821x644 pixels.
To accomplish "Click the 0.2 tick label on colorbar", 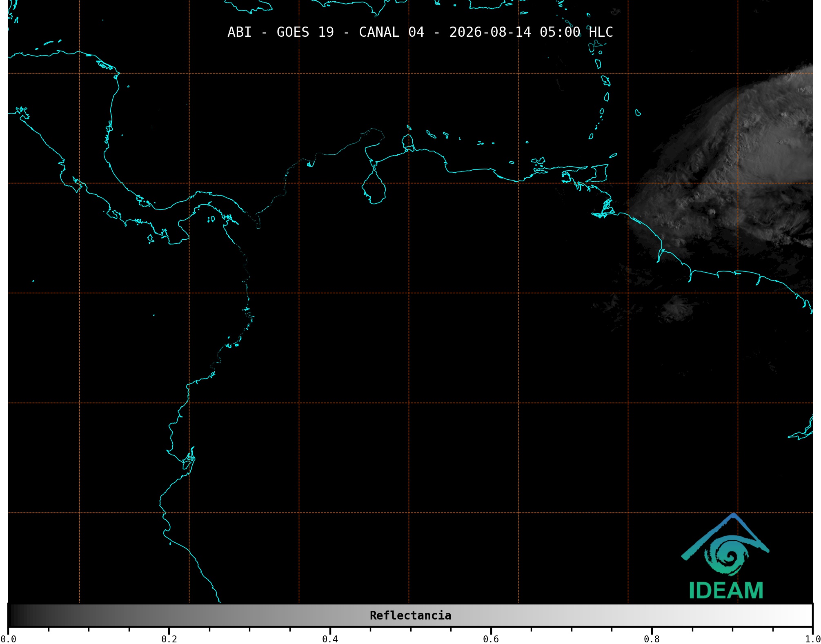I will 169,639.
